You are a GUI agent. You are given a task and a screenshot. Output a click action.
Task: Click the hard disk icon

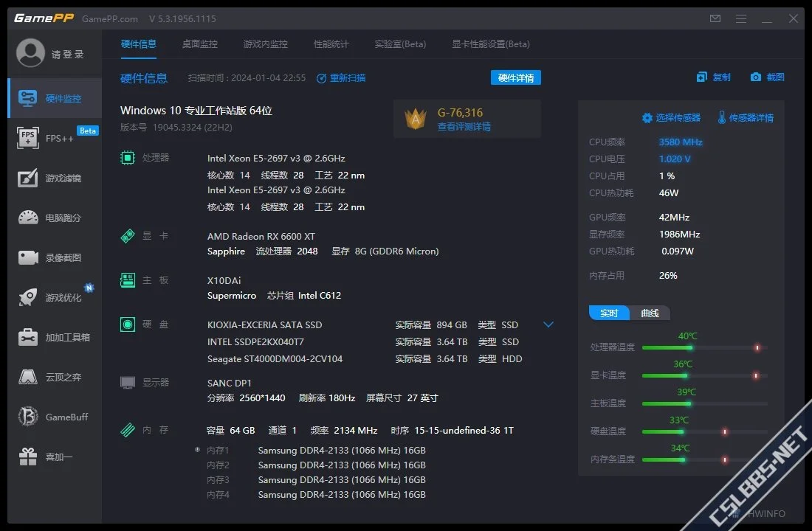tap(128, 324)
